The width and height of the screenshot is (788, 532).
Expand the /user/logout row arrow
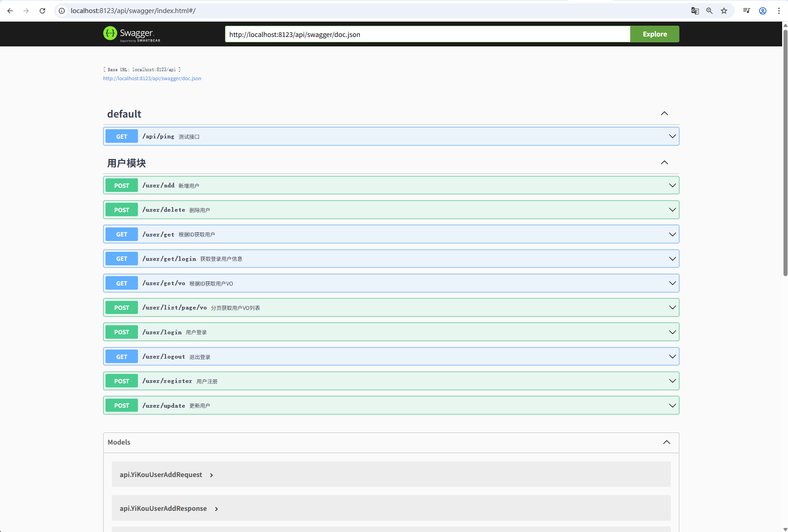pos(672,357)
